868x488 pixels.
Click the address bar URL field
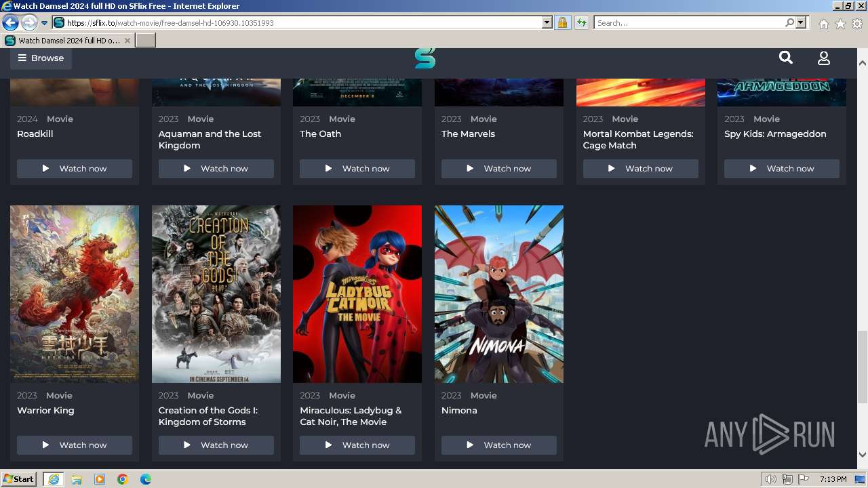pyautogui.click(x=302, y=22)
